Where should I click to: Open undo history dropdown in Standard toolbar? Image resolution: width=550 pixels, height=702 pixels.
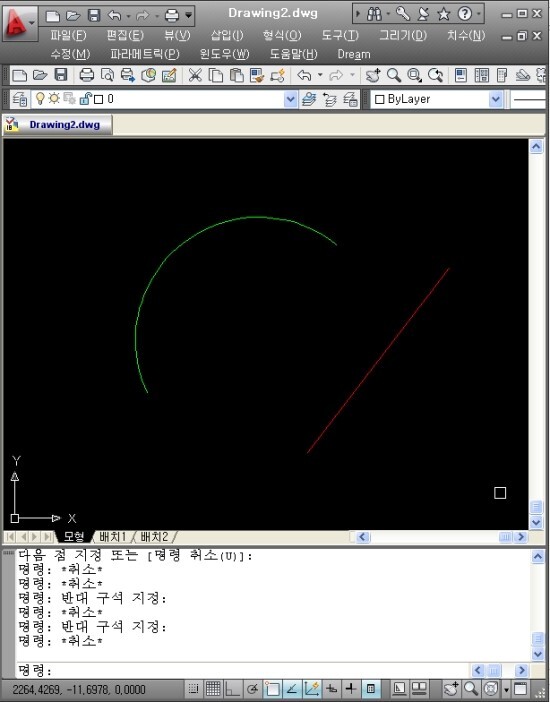pyautogui.click(x=320, y=75)
